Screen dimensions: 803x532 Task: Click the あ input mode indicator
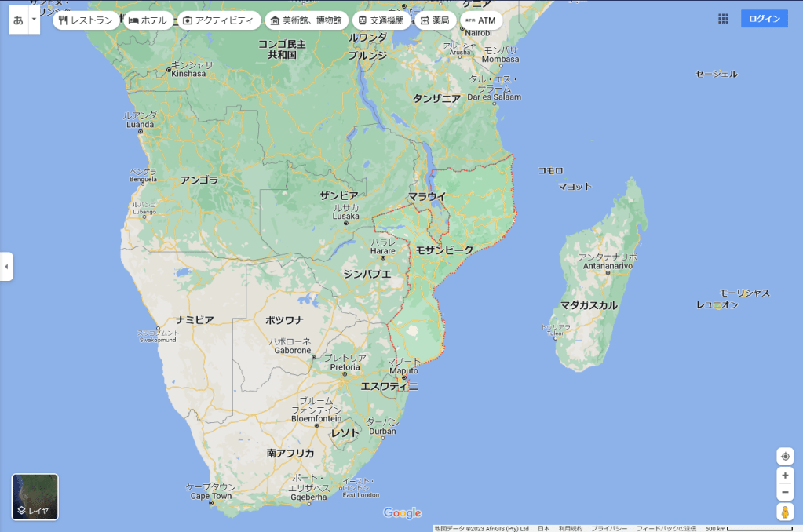(18, 19)
